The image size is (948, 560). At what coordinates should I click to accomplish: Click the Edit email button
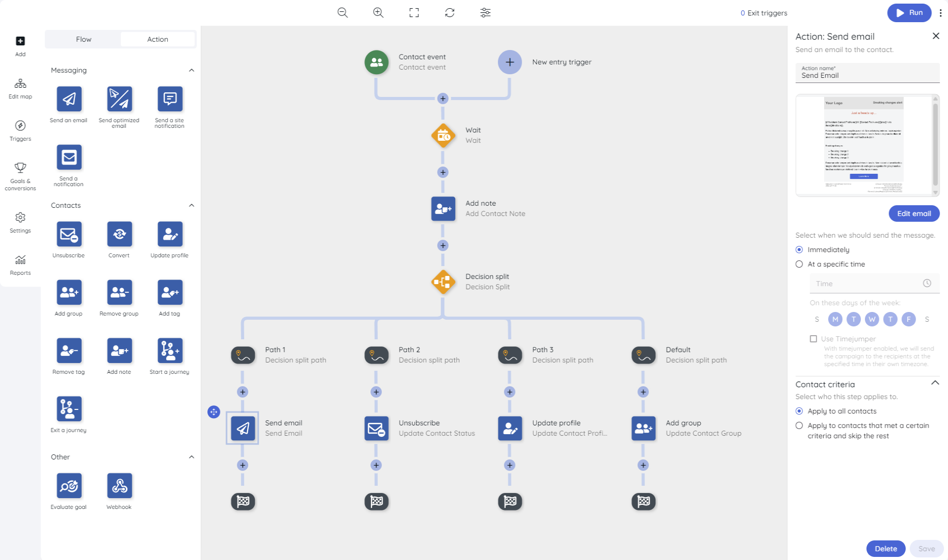tap(914, 213)
